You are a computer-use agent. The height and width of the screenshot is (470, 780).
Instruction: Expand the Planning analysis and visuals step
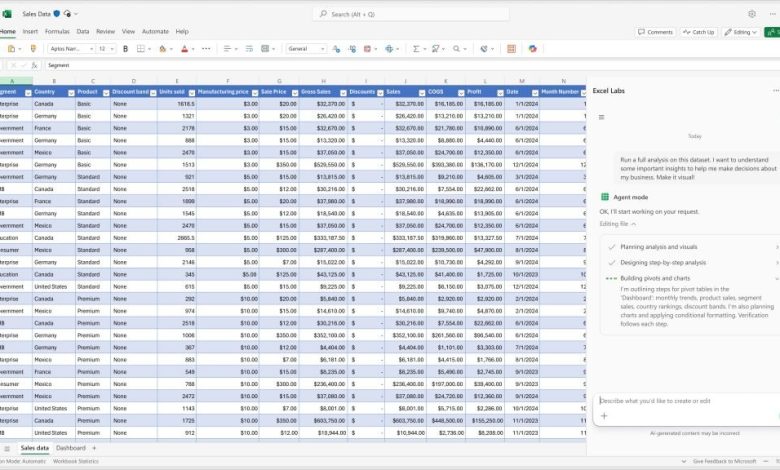pos(777,246)
